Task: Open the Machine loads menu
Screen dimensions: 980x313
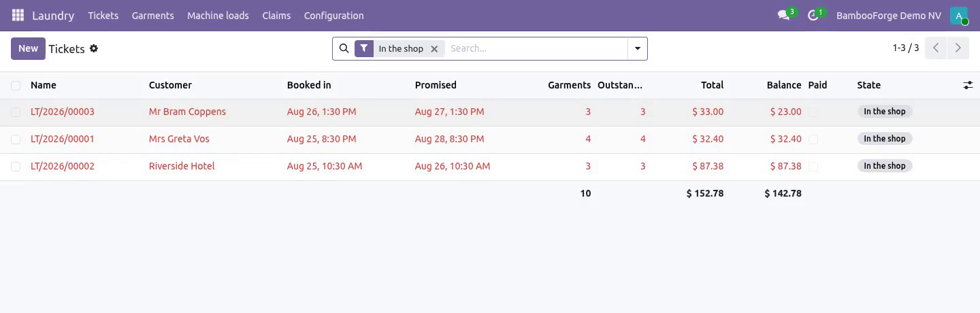Action: click(218, 16)
